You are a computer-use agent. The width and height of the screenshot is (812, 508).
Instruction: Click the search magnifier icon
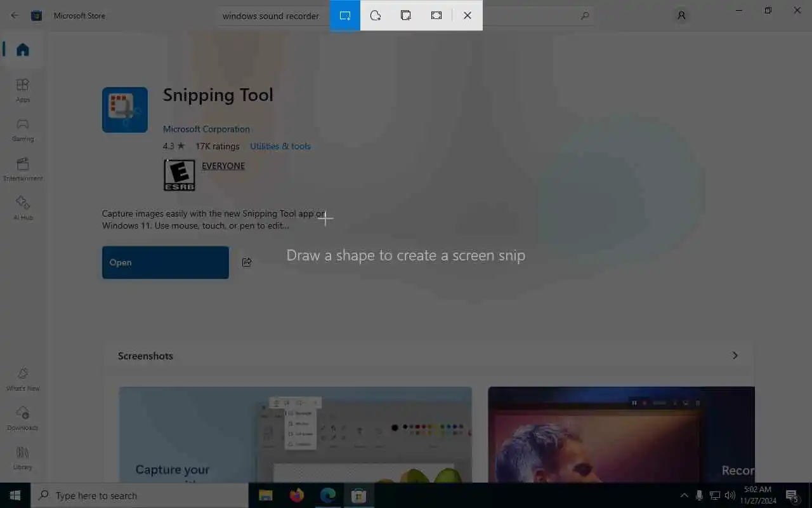[585, 16]
